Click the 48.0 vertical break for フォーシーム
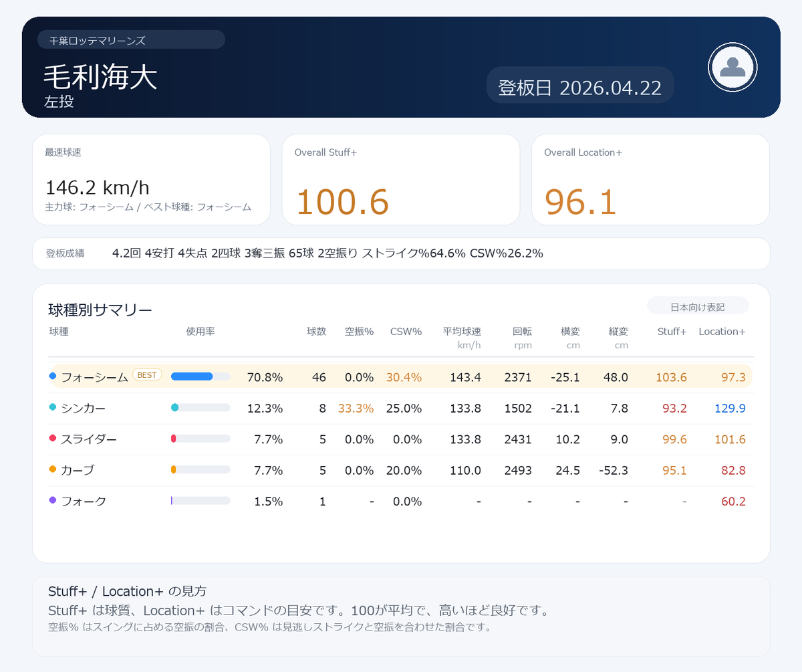This screenshot has height=672, width=802. pyautogui.click(x=616, y=377)
